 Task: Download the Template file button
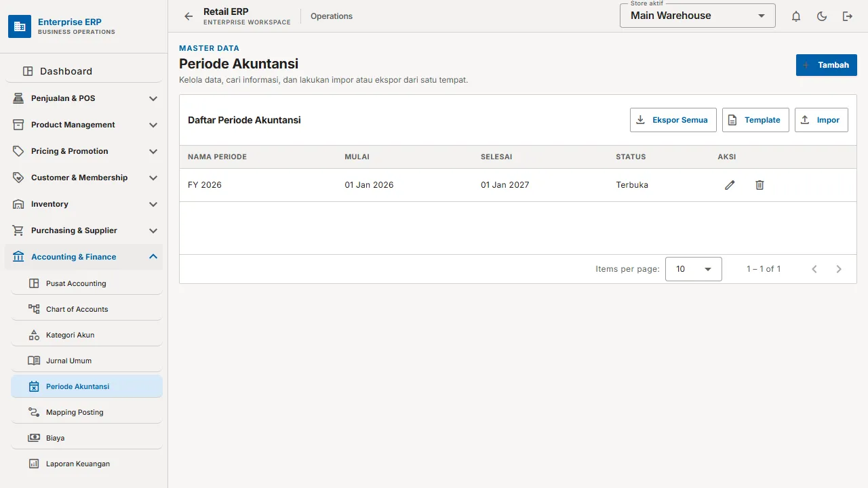point(755,120)
